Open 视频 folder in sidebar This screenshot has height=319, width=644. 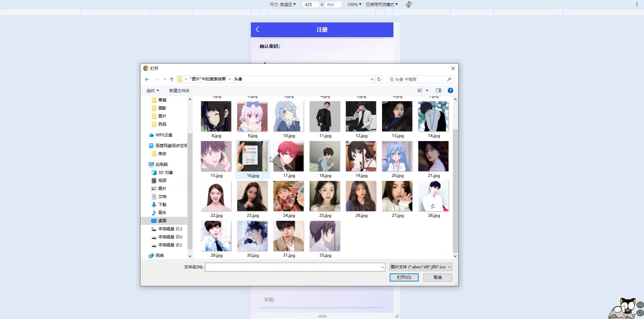pyautogui.click(x=159, y=181)
